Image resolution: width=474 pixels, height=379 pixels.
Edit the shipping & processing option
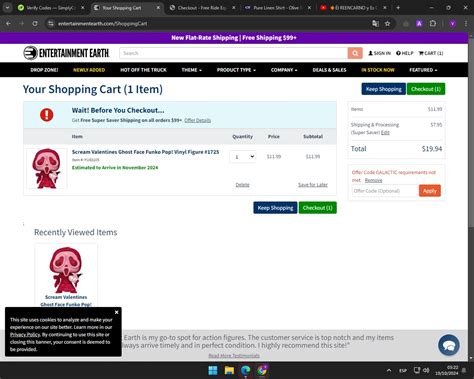pyautogui.click(x=385, y=132)
